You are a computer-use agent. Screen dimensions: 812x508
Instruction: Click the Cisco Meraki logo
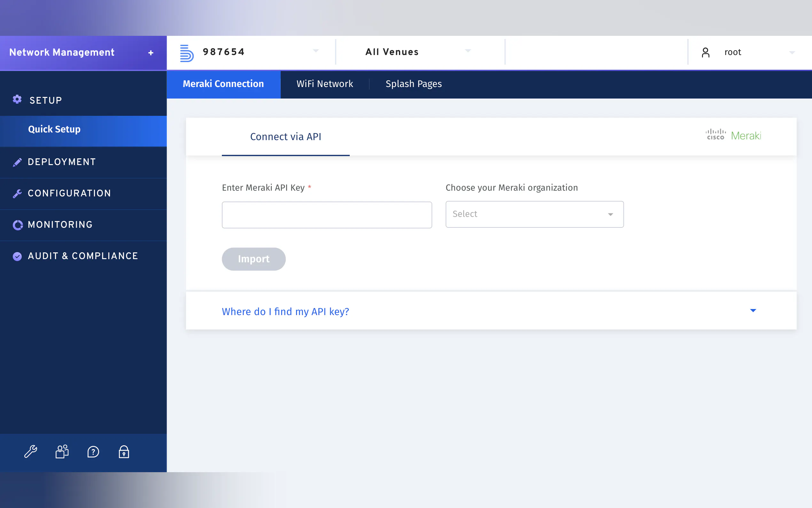click(x=733, y=135)
